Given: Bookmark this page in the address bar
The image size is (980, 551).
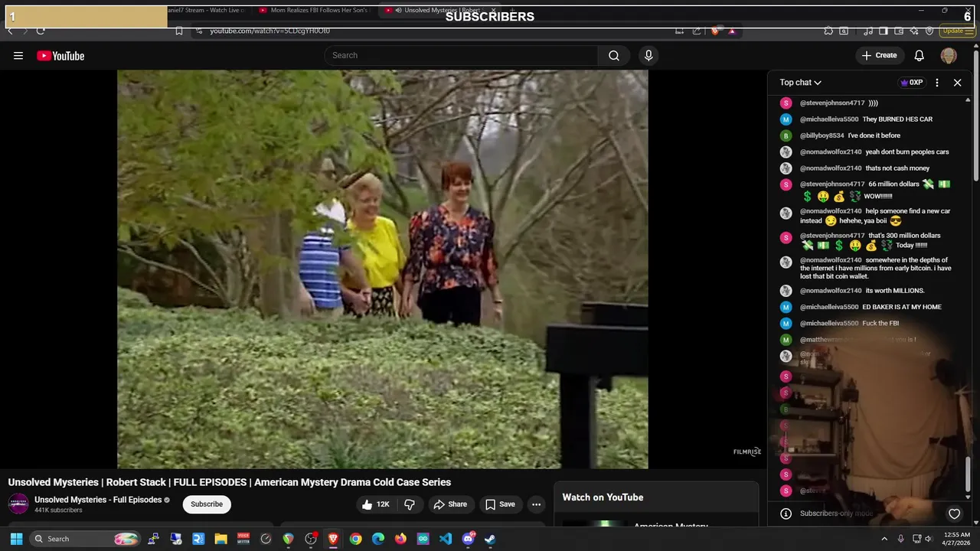Looking at the screenshot, I should coord(178,31).
